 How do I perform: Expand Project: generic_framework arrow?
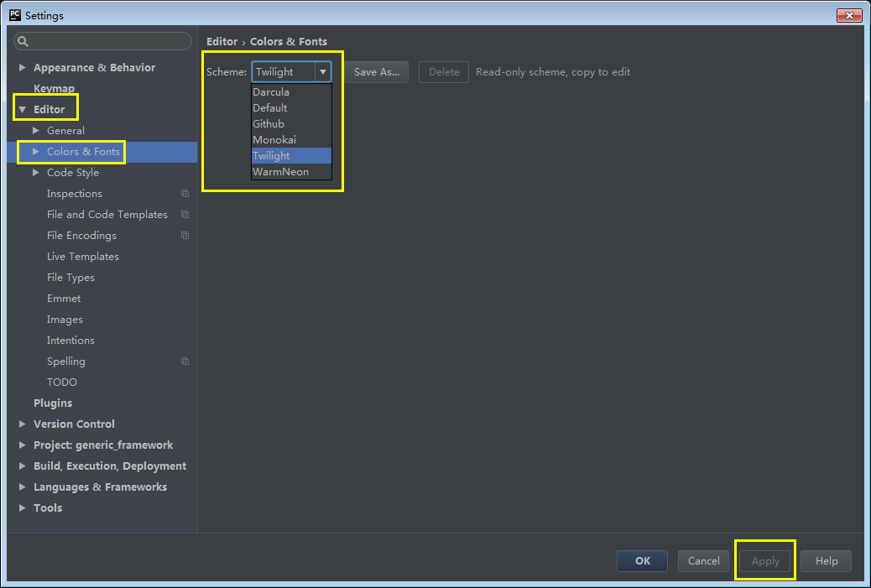coord(22,445)
